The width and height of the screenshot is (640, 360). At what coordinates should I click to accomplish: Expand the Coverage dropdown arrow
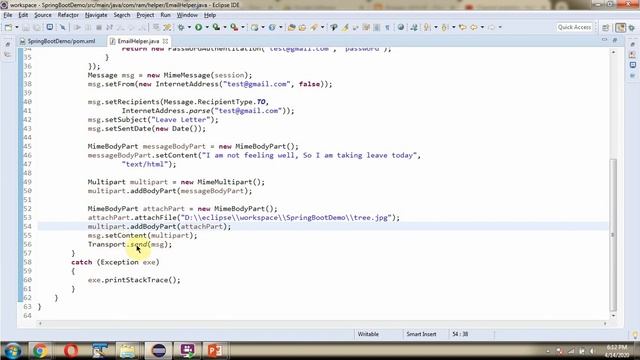coord(224,27)
